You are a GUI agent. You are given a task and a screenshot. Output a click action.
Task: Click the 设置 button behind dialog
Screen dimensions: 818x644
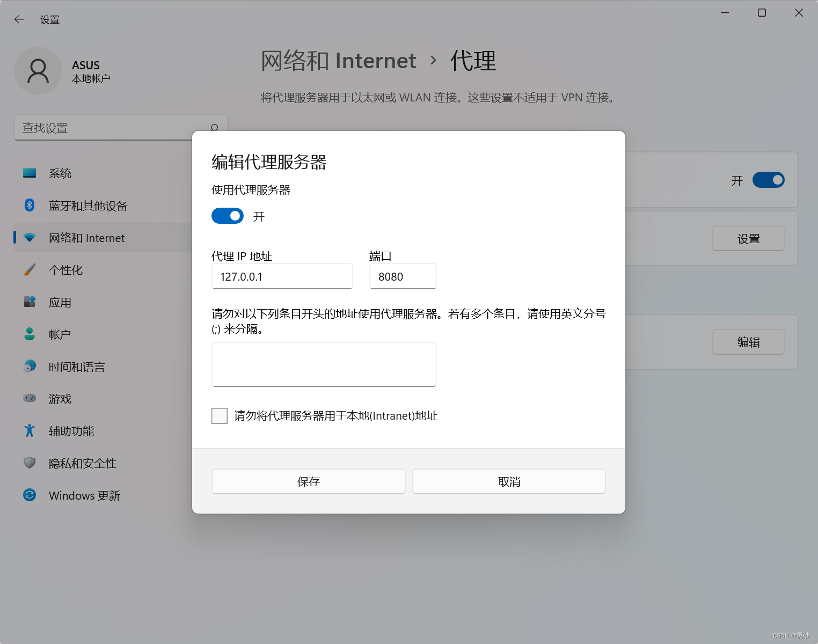[x=748, y=238]
